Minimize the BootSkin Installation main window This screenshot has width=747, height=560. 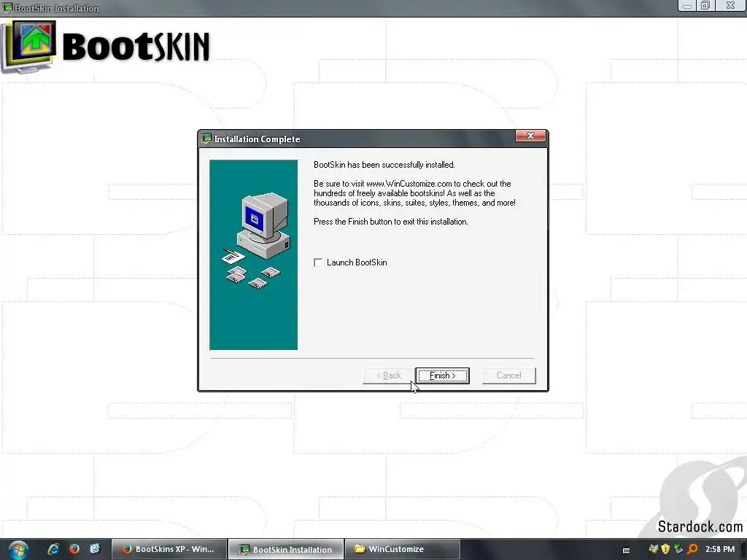pyautogui.click(x=687, y=6)
